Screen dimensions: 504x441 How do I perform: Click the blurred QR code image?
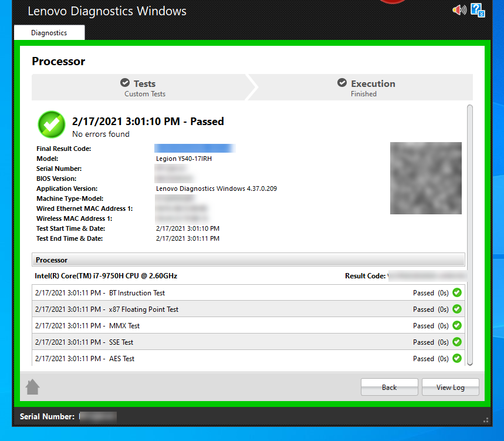pos(425,178)
